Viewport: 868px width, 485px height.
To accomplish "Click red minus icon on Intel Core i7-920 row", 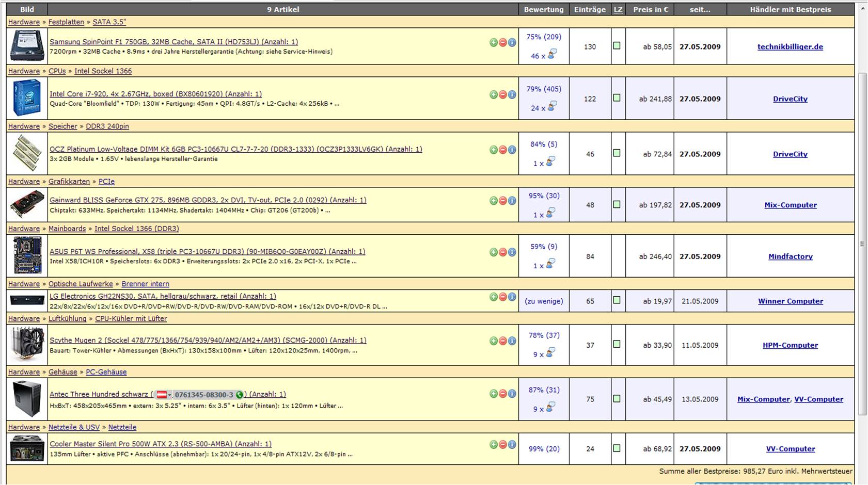I will pyautogui.click(x=503, y=94).
